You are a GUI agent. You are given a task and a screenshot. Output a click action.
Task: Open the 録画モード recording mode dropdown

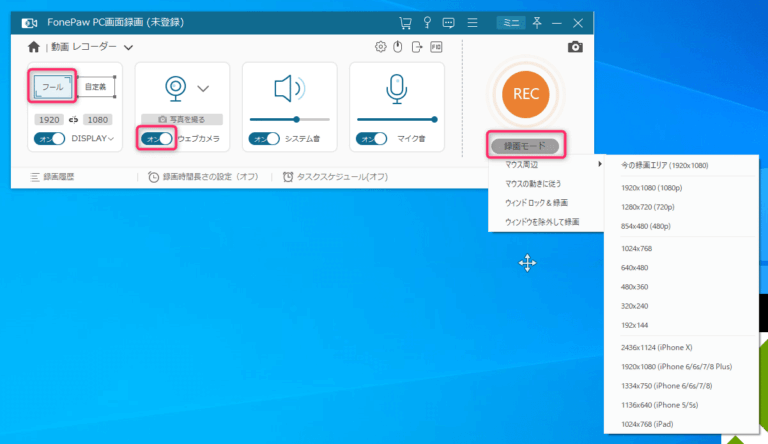click(x=525, y=146)
